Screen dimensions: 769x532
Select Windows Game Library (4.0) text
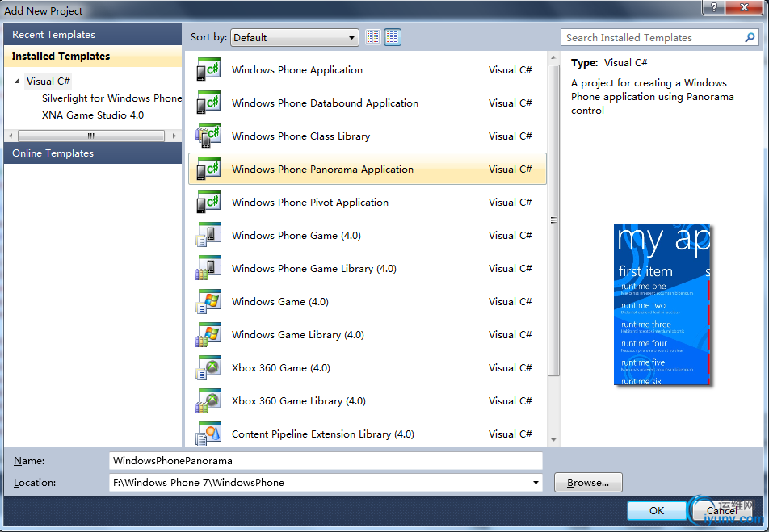pyautogui.click(x=298, y=335)
